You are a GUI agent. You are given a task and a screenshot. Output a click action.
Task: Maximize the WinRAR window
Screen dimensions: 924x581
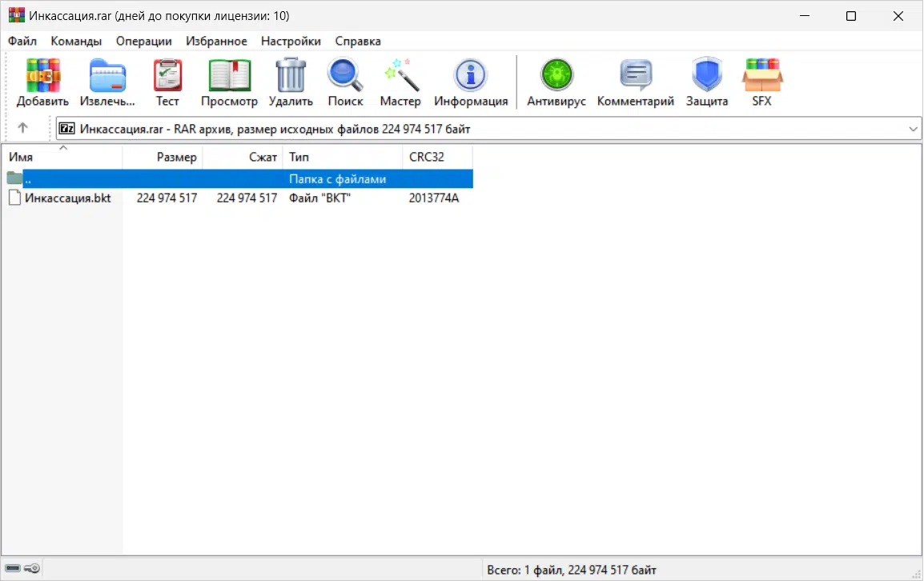tap(851, 16)
